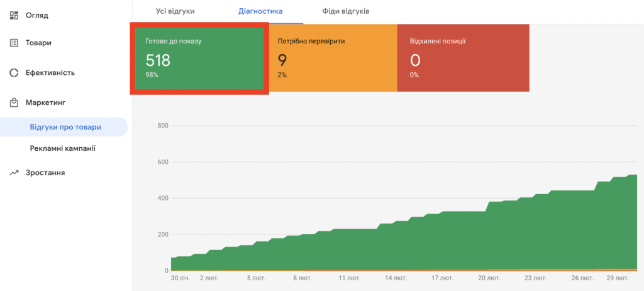The height and width of the screenshot is (291, 644).
Task: Click the Зростання trend arrow icon
Action: click(14, 173)
